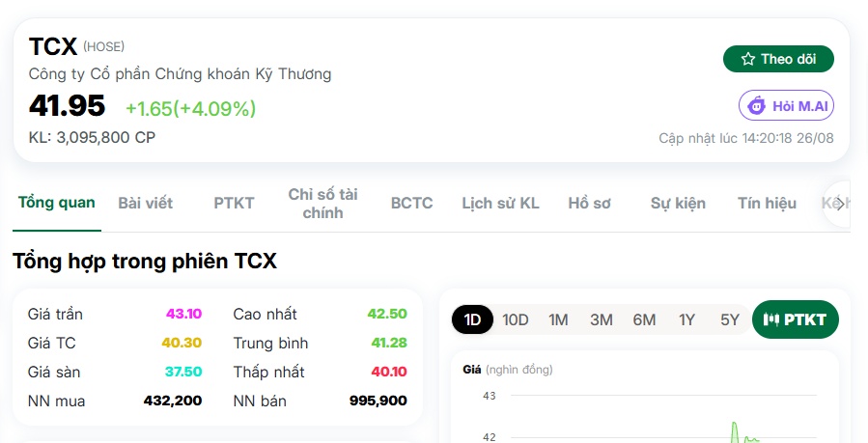Viewport: 868px width, 443px height.
Task: Expand more tabs with the right chevron
Action: [x=840, y=204]
